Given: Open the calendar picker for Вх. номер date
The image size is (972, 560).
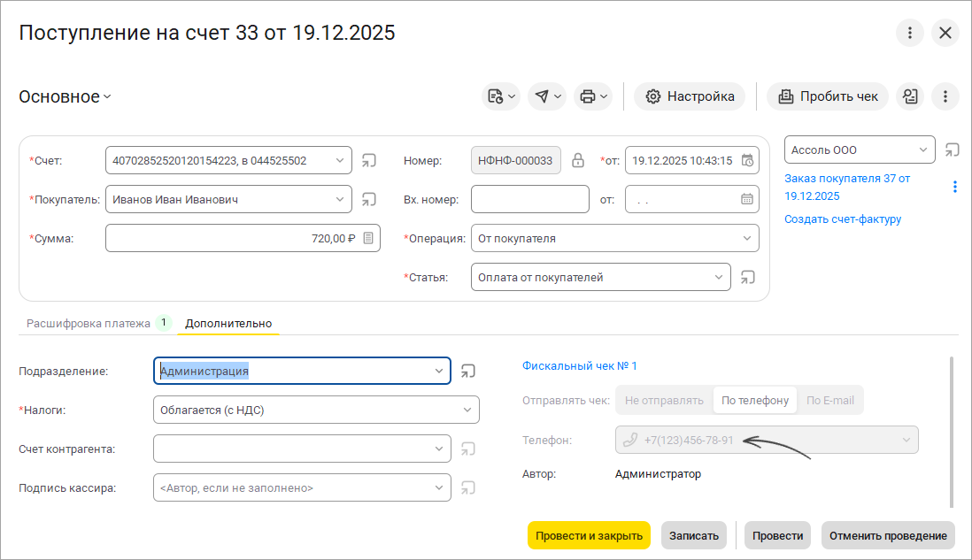Looking at the screenshot, I should click(x=747, y=199).
